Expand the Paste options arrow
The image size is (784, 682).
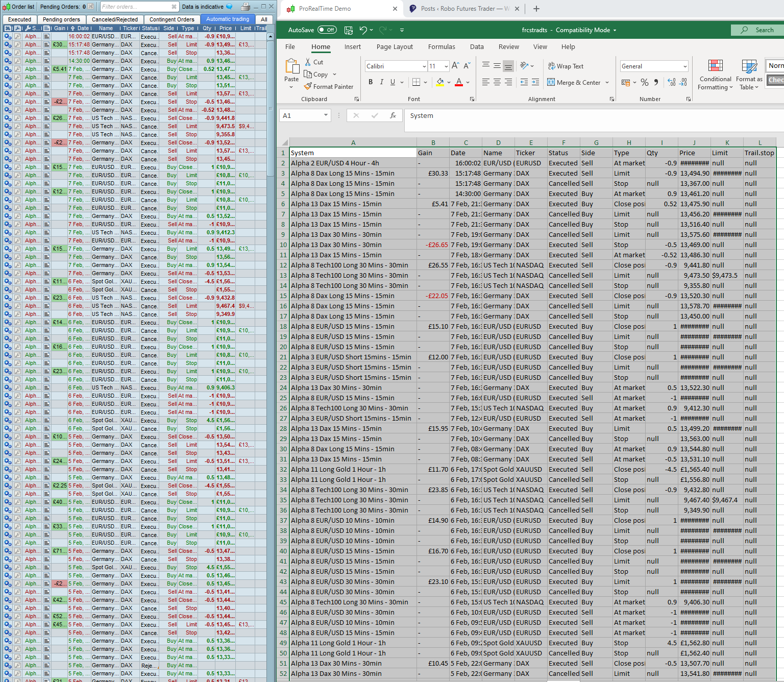click(x=291, y=87)
